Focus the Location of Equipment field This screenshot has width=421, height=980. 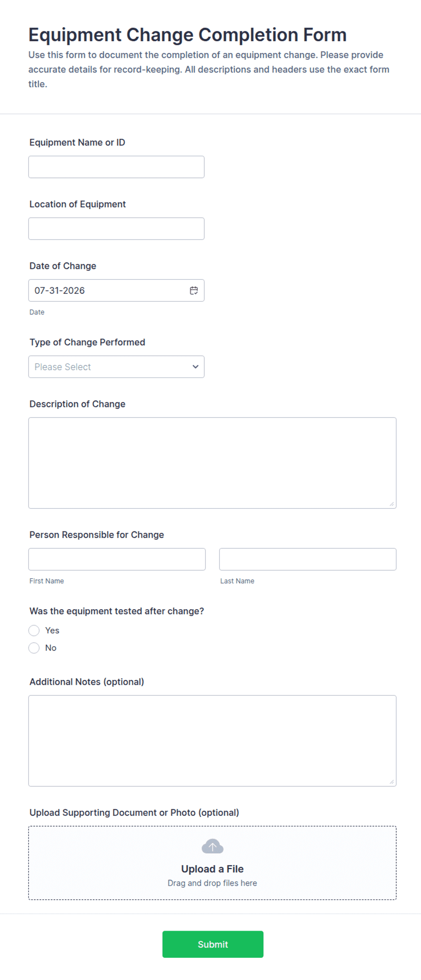(x=116, y=229)
